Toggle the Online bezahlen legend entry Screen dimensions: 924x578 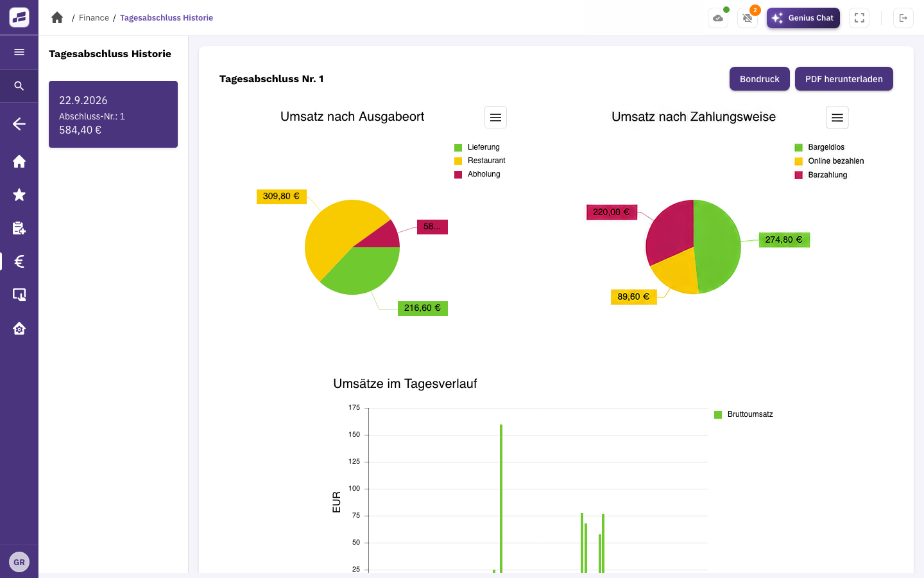coord(829,161)
